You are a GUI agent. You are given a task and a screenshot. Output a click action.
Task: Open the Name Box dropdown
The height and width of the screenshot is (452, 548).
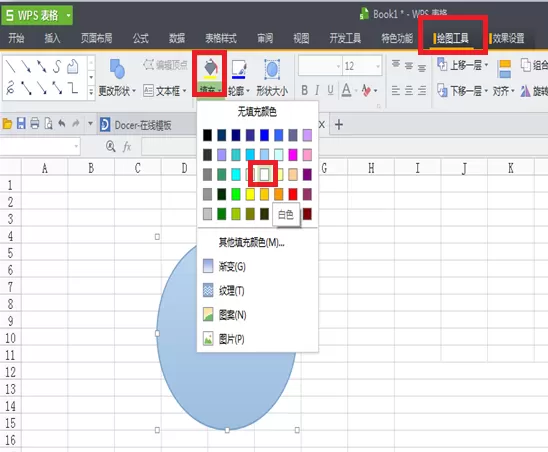(x=76, y=146)
